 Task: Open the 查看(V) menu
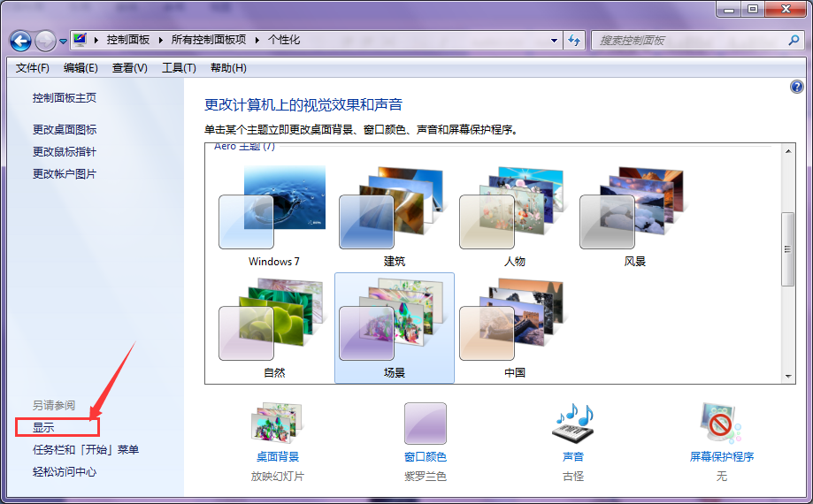(x=130, y=68)
